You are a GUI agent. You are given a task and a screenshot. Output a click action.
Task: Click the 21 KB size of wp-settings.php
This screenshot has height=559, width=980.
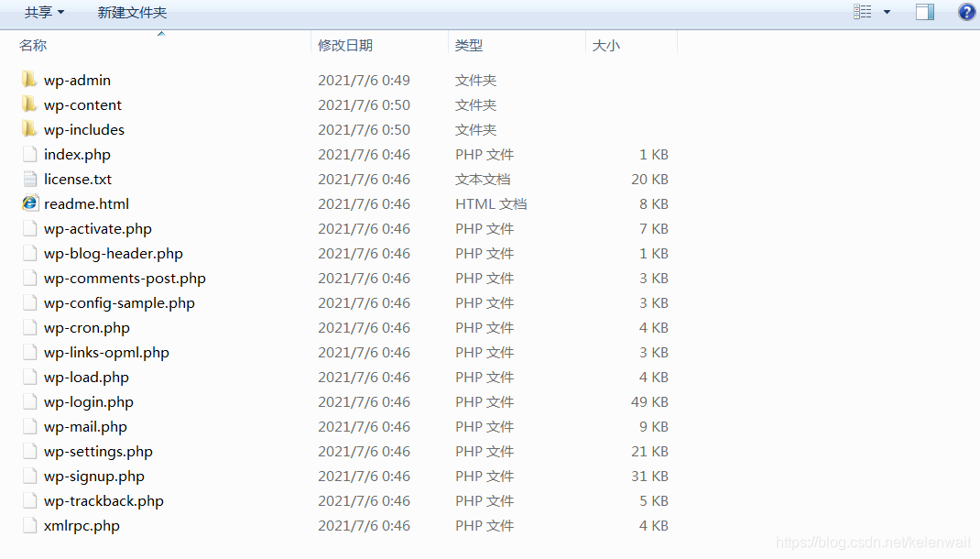point(649,452)
